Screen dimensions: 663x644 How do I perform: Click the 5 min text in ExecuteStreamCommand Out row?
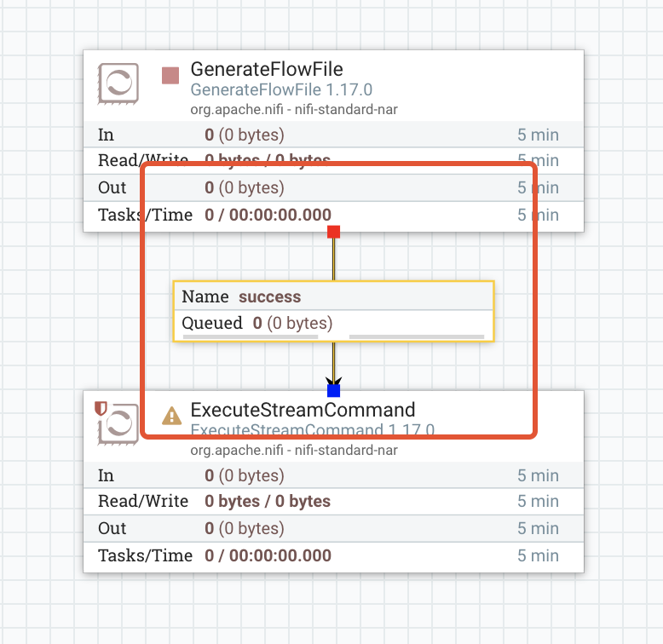[538, 528]
